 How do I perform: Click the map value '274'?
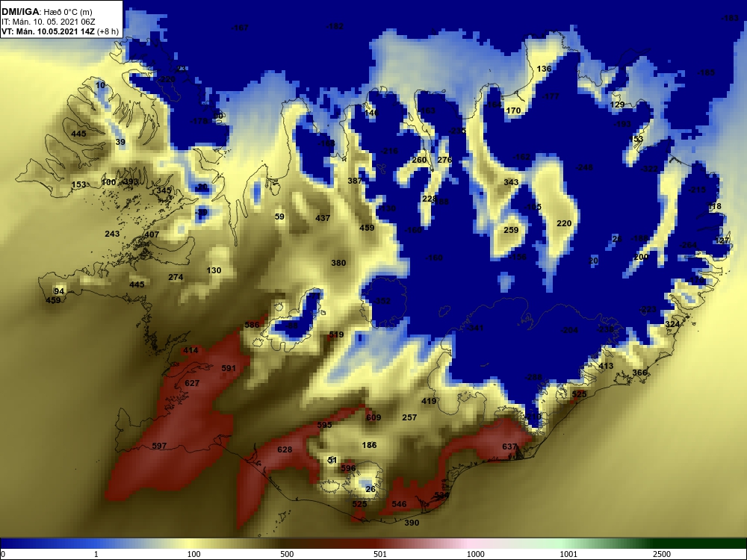[x=176, y=277]
